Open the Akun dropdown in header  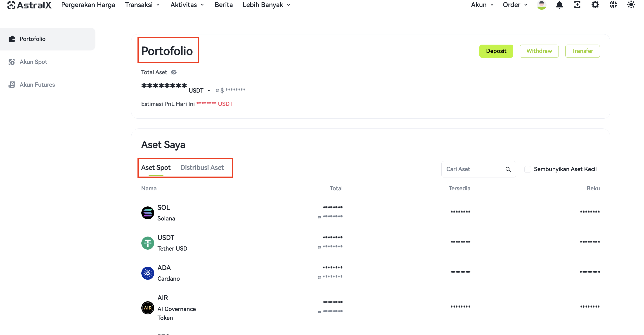pos(482,5)
